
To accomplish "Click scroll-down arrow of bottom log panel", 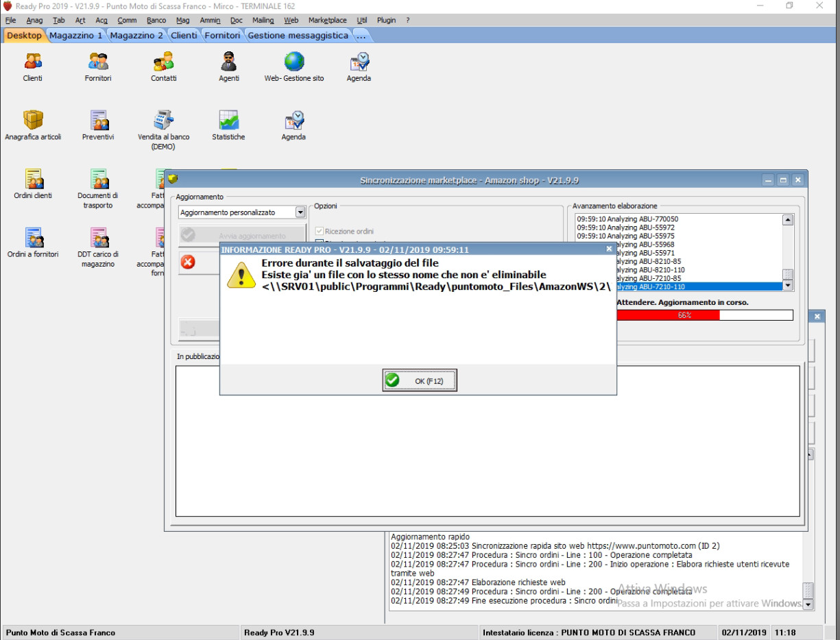I will (808, 604).
